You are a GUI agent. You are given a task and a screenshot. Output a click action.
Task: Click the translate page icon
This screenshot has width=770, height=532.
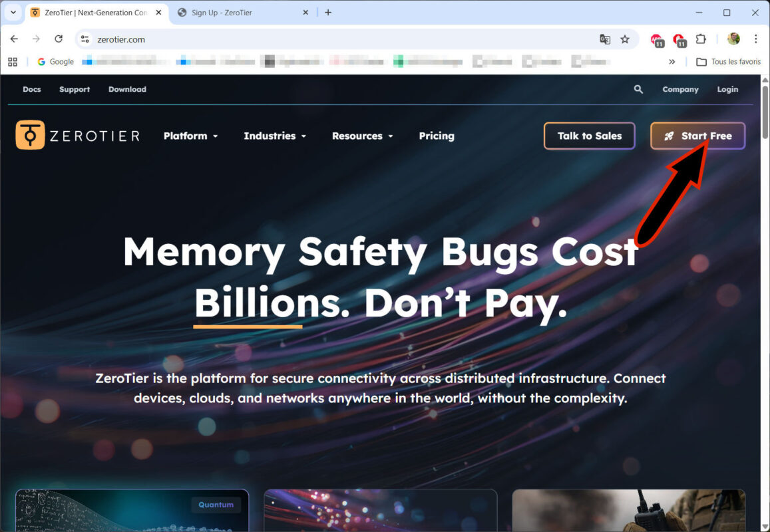[605, 39]
